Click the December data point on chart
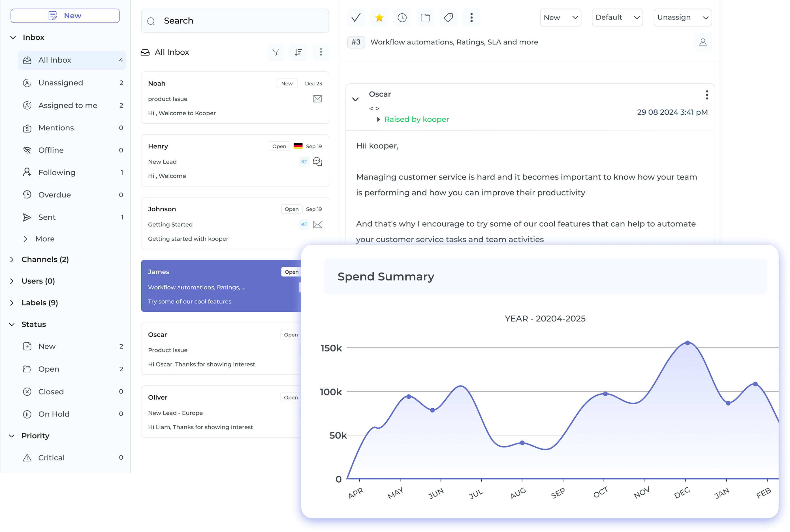Image resolution: width=790 pixels, height=532 pixels. click(x=687, y=343)
